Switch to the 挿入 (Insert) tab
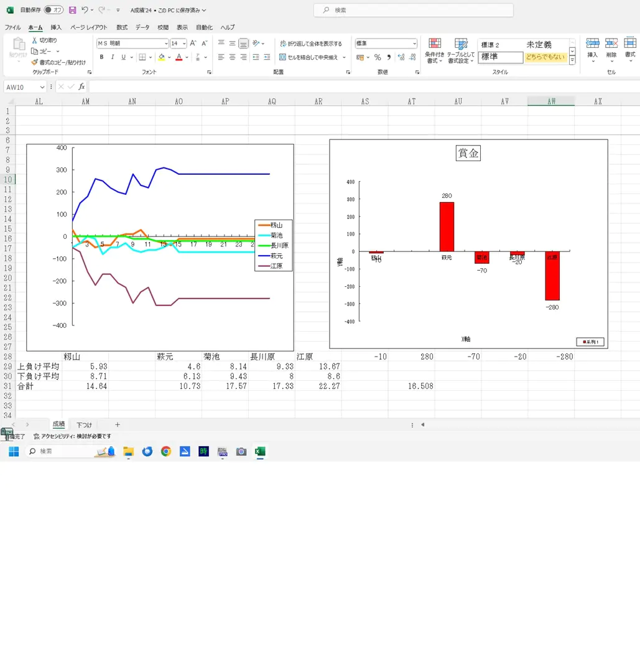640x672 pixels. [x=56, y=27]
